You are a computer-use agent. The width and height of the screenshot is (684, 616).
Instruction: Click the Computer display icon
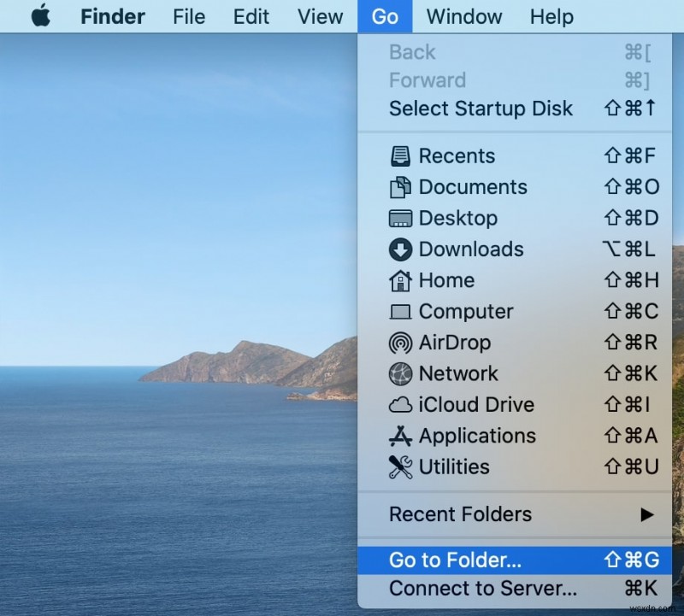tap(400, 311)
